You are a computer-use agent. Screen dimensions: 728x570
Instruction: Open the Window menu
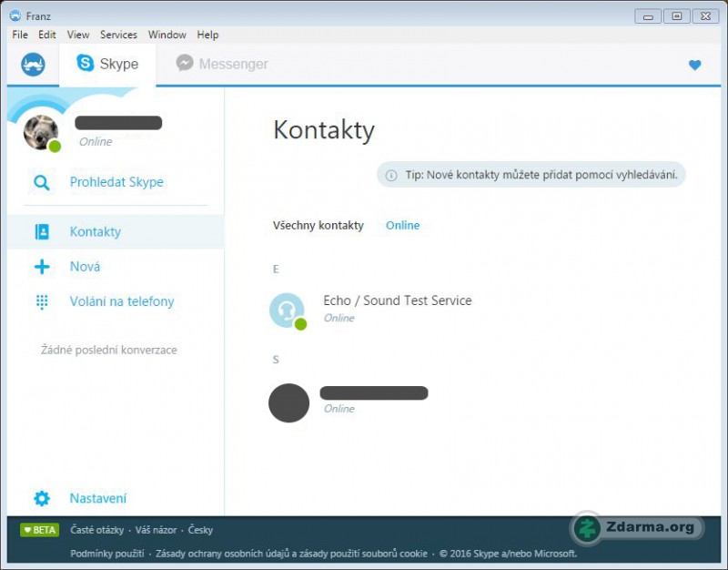pos(167,35)
